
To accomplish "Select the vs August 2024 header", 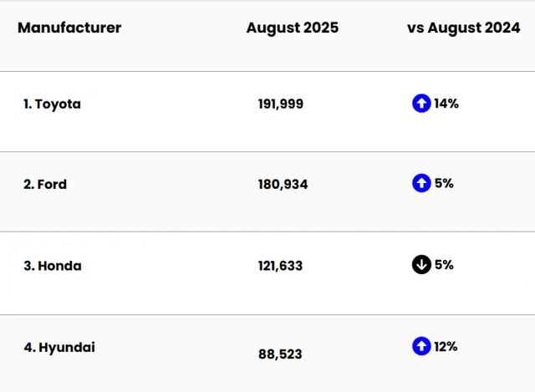I will pos(464,28).
